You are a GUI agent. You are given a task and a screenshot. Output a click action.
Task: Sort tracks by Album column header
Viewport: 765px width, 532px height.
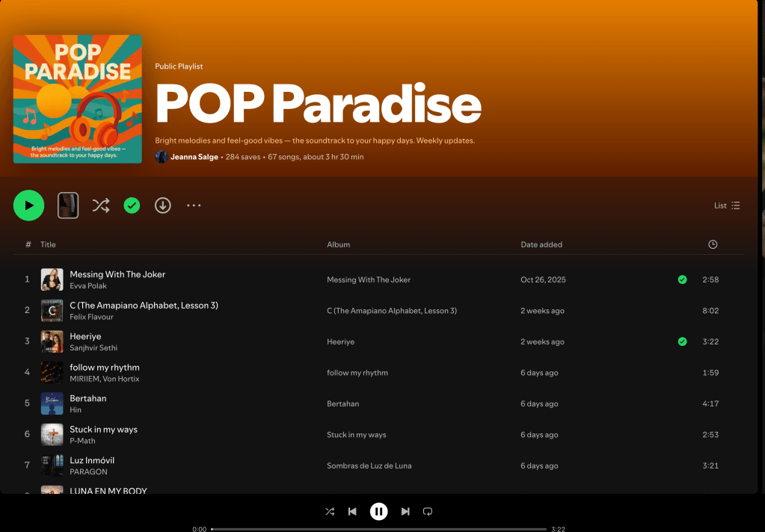point(338,244)
